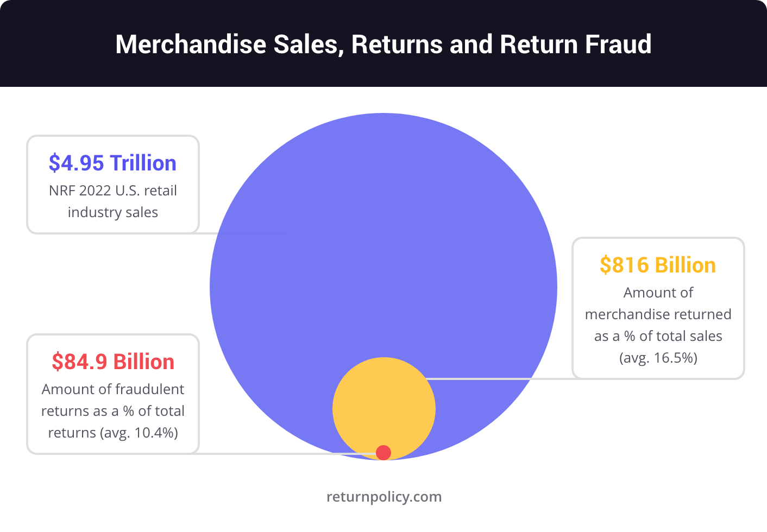
Task: Click the large purple sales circle
Action: [x=383, y=244]
